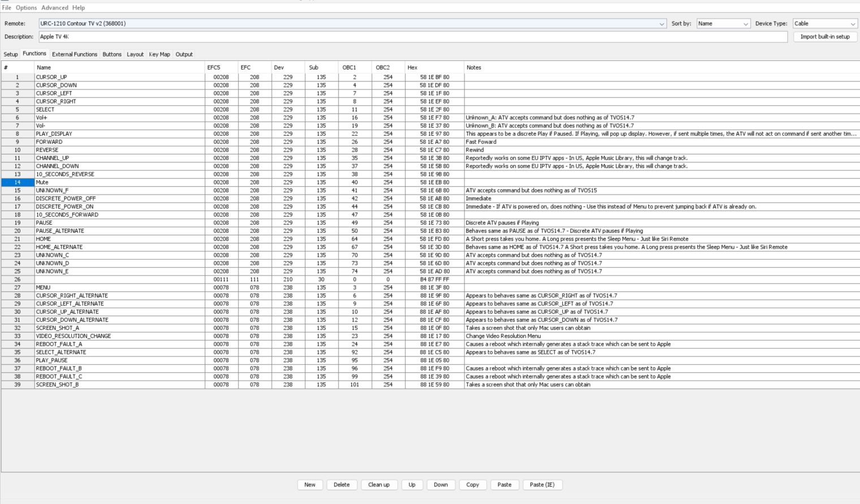Screen dimensions: 860x504
Task: Click the OBC1 column header
Action: click(354, 67)
